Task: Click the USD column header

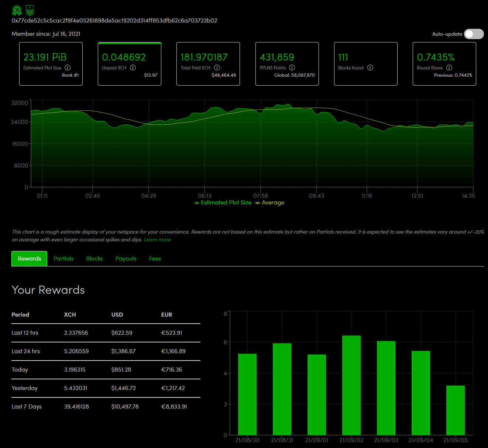Action: click(117, 315)
